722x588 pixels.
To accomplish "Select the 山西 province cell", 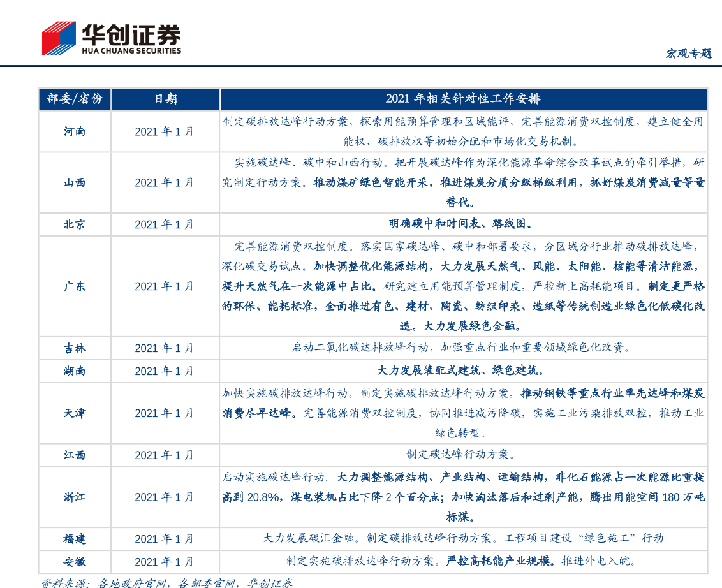I will click(75, 182).
